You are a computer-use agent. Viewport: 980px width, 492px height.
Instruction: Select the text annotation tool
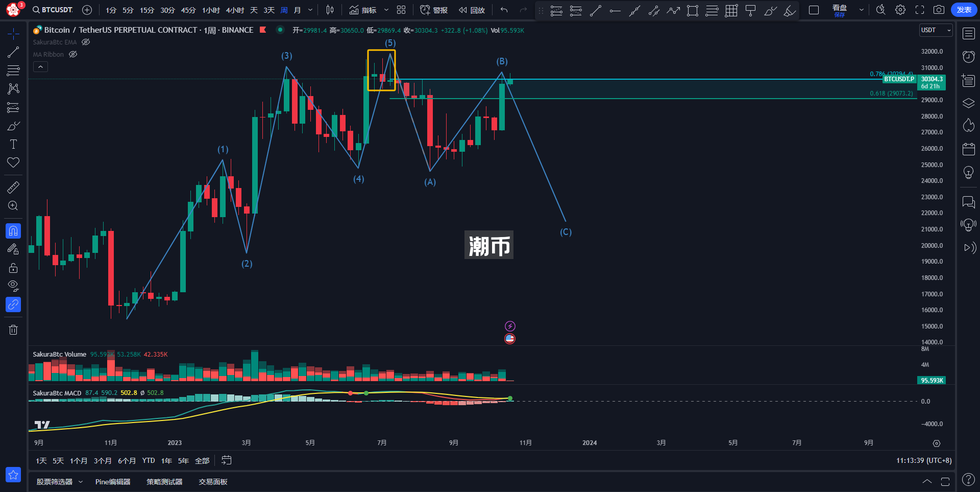pyautogui.click(x=13, y=144)
